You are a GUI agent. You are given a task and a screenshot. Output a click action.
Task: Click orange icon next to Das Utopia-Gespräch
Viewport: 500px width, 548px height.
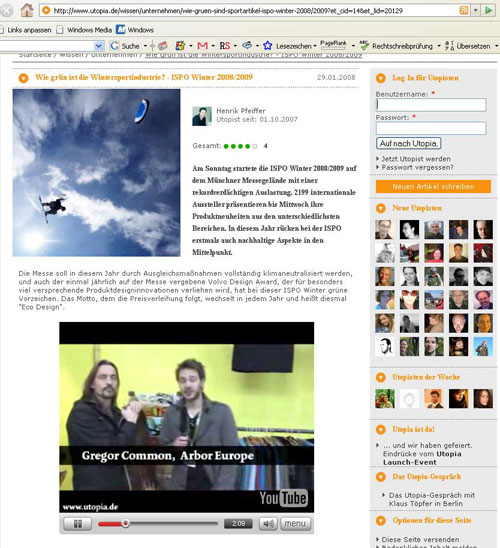point(381,477)
